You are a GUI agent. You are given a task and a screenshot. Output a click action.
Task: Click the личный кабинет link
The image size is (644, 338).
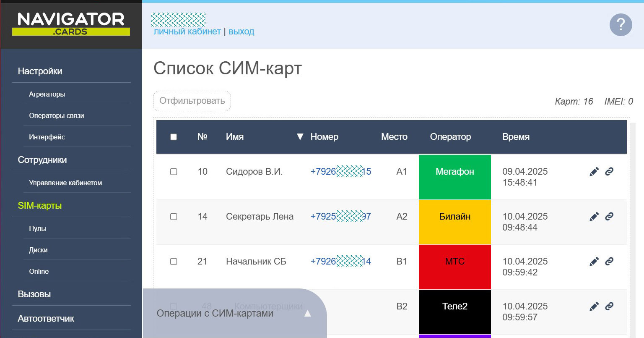pyautogui.click(x=187, y=31)
